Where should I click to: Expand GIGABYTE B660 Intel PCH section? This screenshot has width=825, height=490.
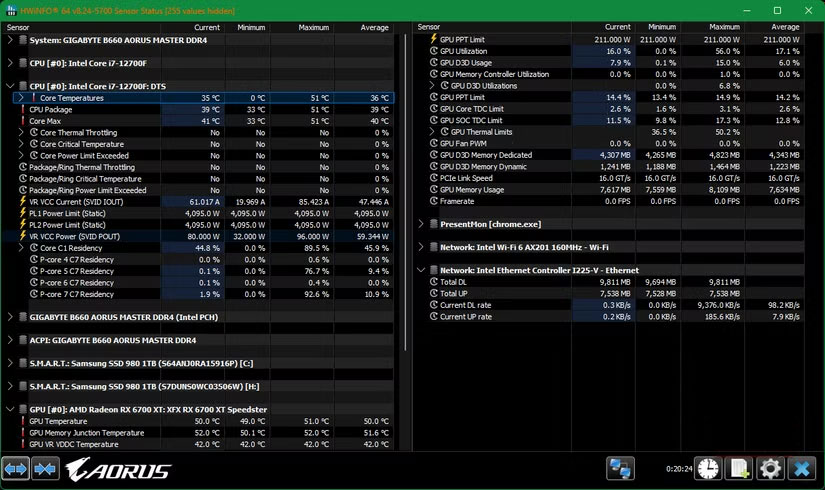pos(10,317)
